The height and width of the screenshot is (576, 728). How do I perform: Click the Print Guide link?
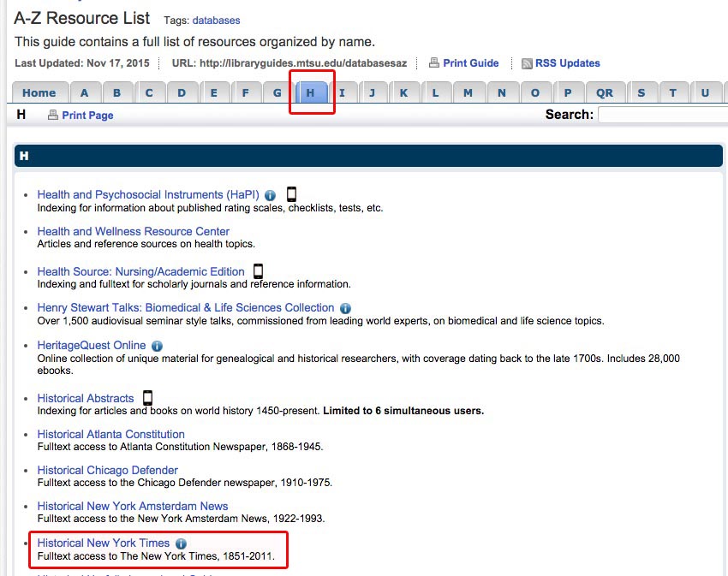point(471,63)
